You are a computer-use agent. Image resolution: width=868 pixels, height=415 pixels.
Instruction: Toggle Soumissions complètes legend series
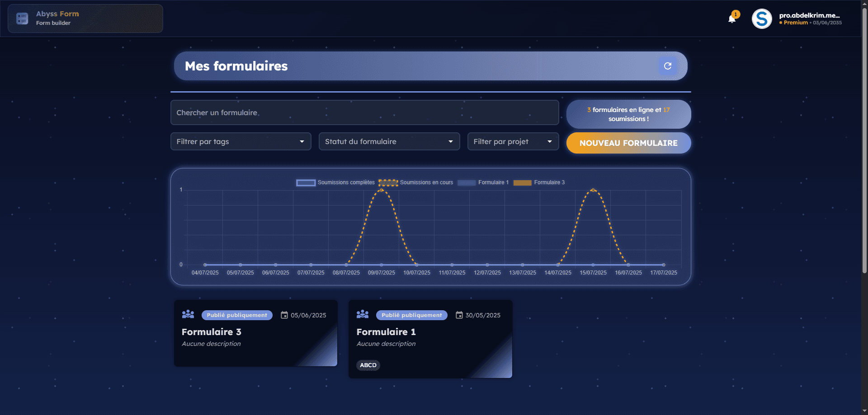[x=335, y=182]
